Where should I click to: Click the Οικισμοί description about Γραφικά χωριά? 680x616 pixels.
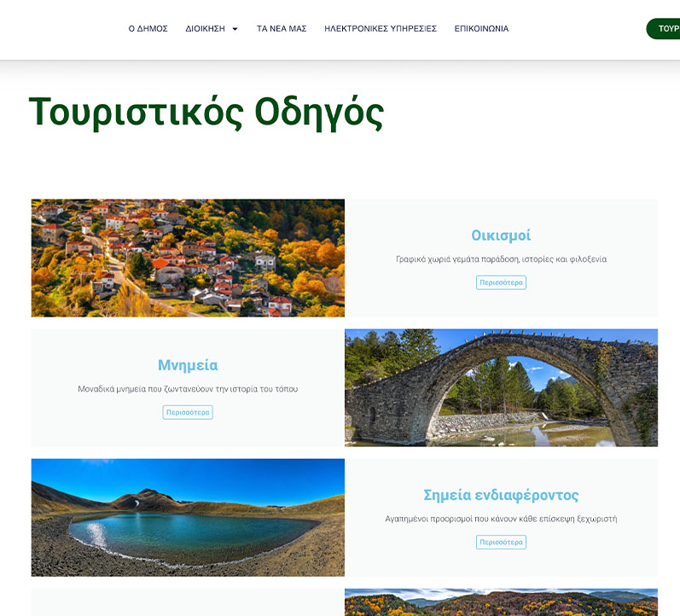pos(501,259)
